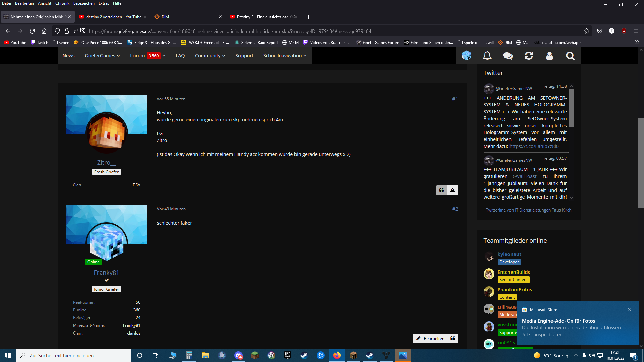Expand the GrieferGames dropdown menu
Image resolution: width=644 pixels, height=362 pixels.
click(102, 56)
